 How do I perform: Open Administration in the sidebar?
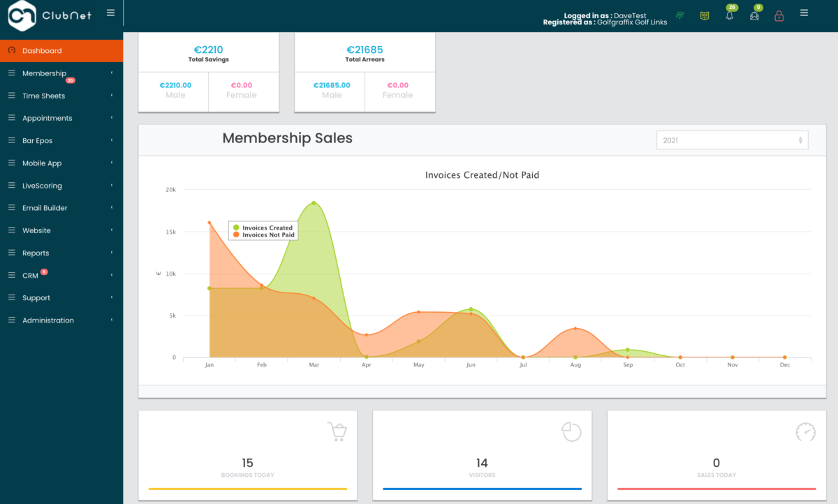61,320
